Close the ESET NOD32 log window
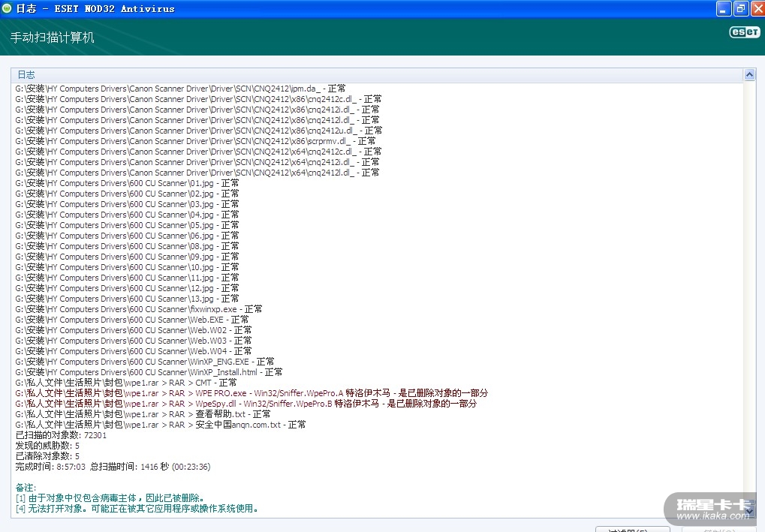Viewport: 765px width, 532px height. pos(758,9)
